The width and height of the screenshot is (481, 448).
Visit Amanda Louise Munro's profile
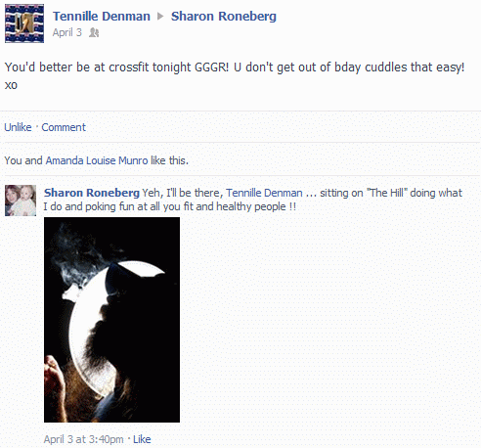tap(97, 160)
